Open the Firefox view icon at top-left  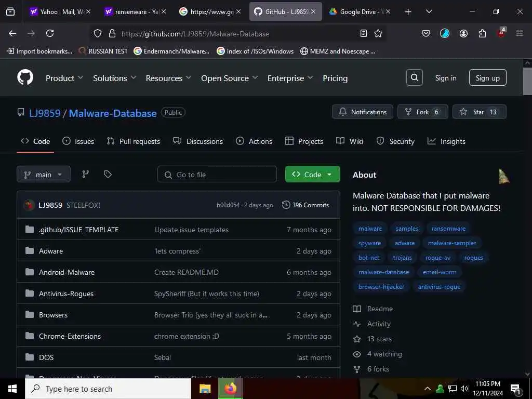click(10, 12)
